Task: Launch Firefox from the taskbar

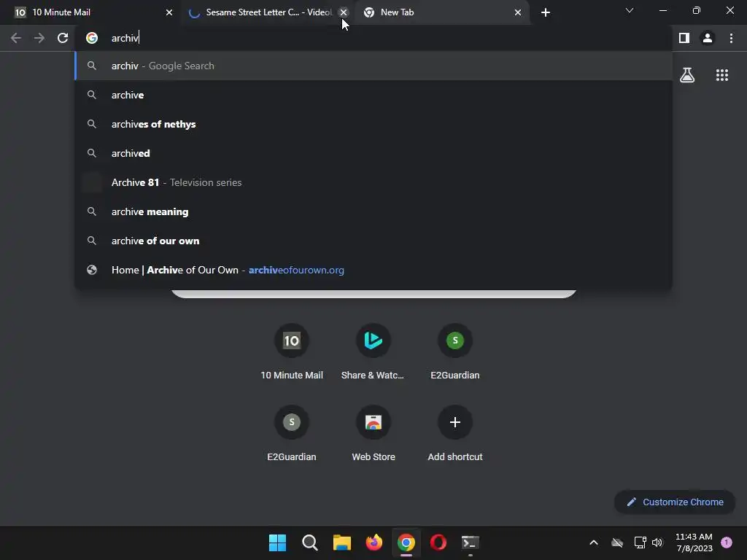Action: click(x=374, y=542)
